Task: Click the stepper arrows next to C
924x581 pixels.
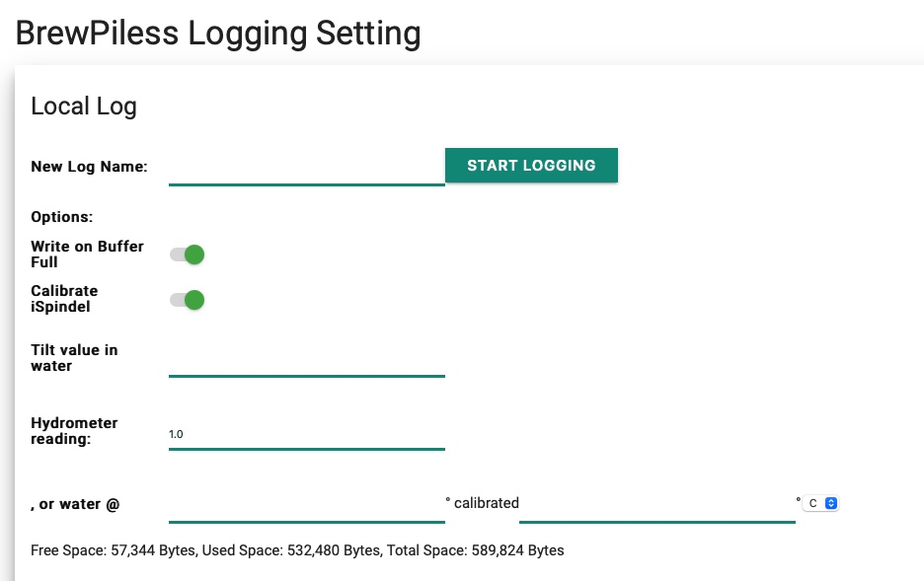Action: pos(829,503)
